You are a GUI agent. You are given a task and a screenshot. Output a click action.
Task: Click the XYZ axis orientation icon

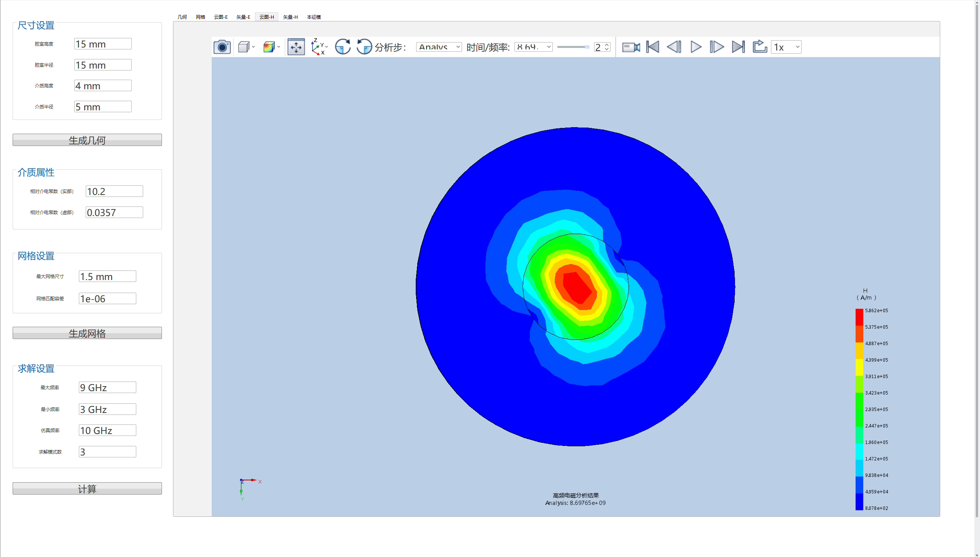tap(317, 47)
